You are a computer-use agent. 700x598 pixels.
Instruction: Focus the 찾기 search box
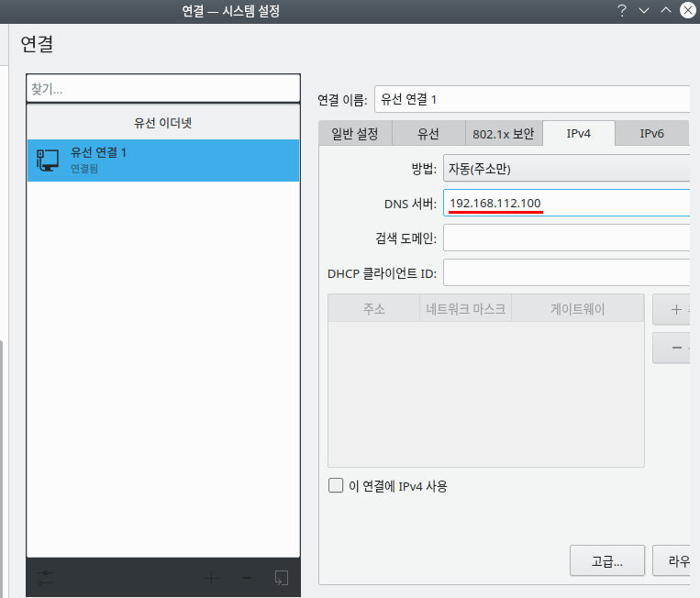(x=163, y=89)
